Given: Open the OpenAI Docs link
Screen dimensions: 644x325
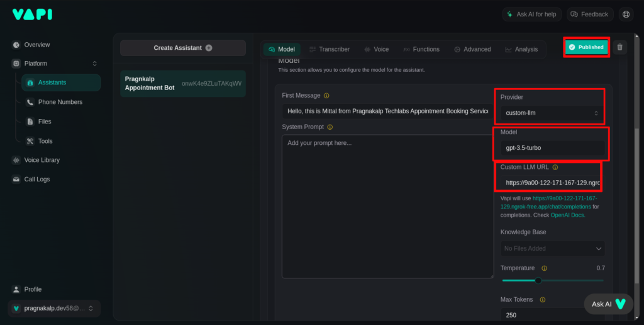Looking at the screenshot, I should coord(568,215).
